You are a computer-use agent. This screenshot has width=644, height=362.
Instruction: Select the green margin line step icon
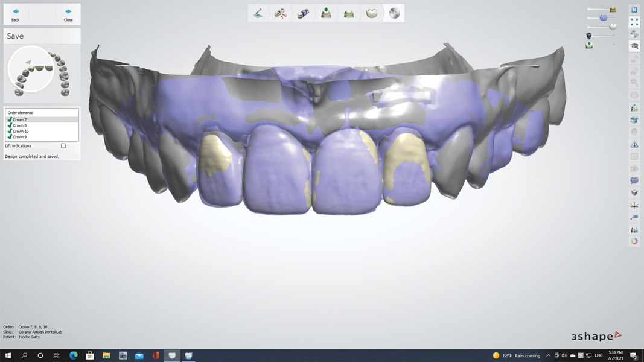pos(349,13)
